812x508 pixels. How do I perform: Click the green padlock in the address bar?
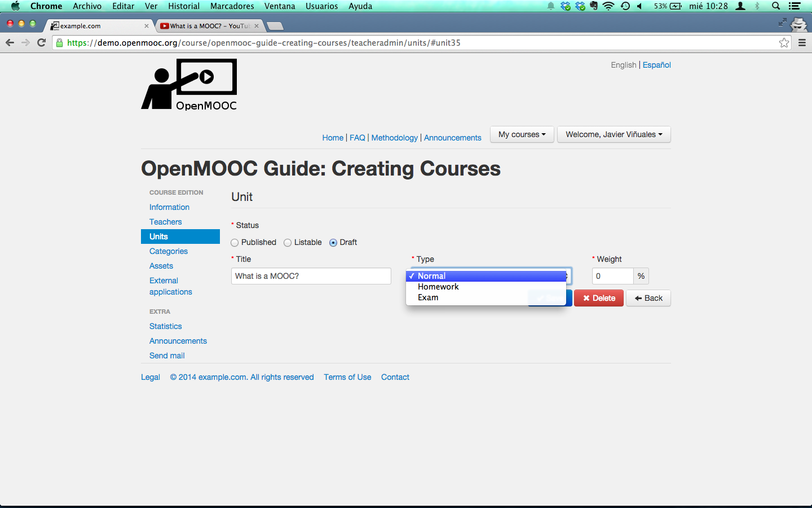59,43
